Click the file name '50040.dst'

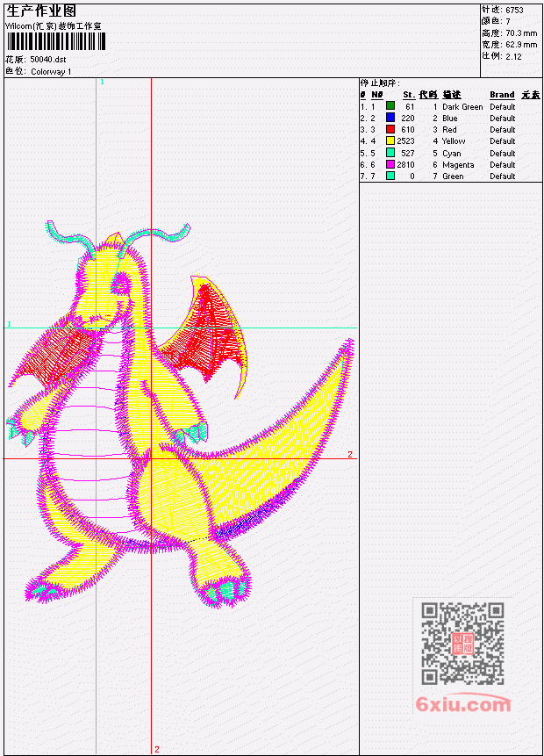[x=48, y=60]
